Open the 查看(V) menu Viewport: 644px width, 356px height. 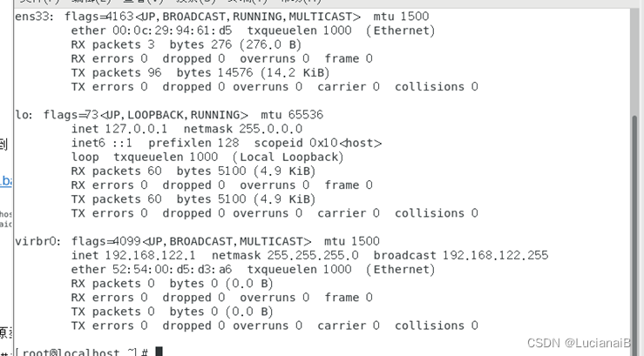pyautogui.click(x=143, y=1)
